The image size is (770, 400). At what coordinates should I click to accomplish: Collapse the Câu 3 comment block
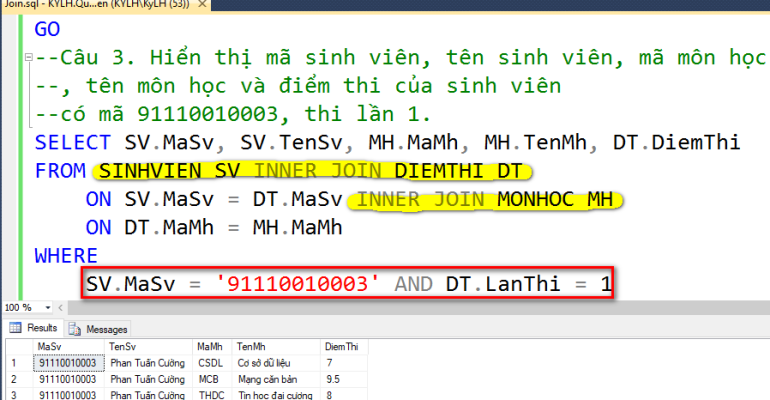[x=28, y=57]
